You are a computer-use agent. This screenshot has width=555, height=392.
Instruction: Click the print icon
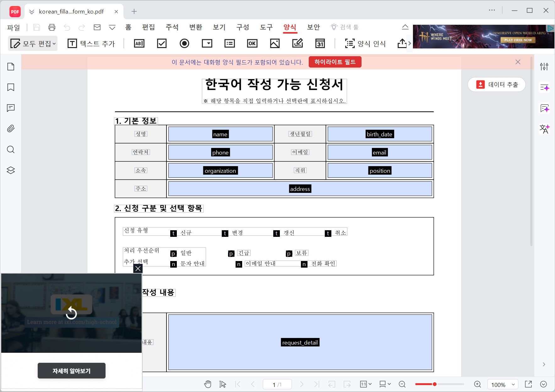click(52, 27)
